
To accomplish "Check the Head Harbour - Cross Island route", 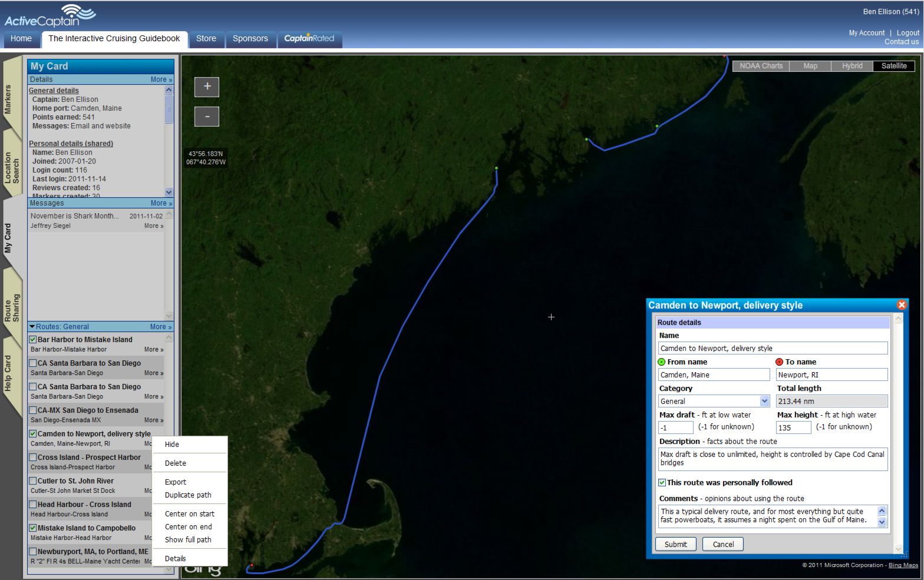I will pyautogui.click(x=33, y=505).
